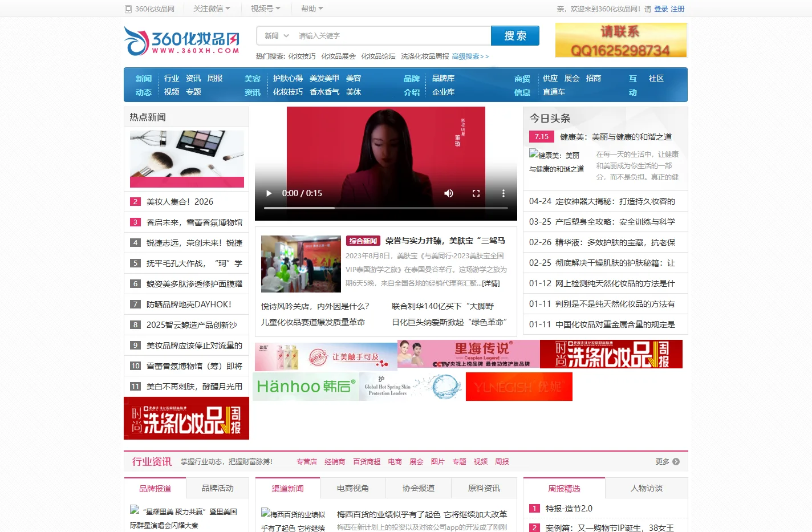Open the 电商 link under 行业资讯
Image resolution: width=812 pixels, height=532 pixels.
coord(395,462)
